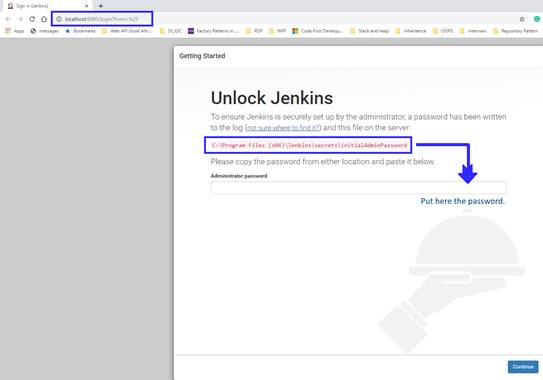This screenshot has width=543, height=380.
Task: Click the Continue button
Action: 523,367
